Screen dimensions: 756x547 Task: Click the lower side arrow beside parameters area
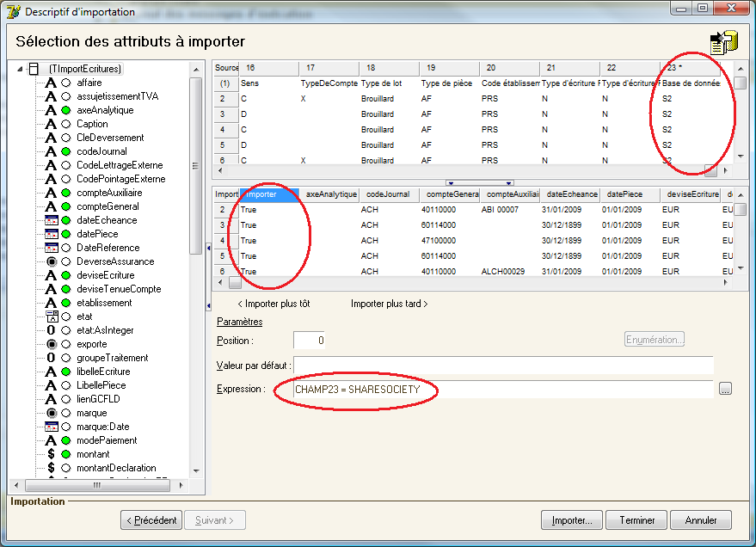(x=208, y=305)
